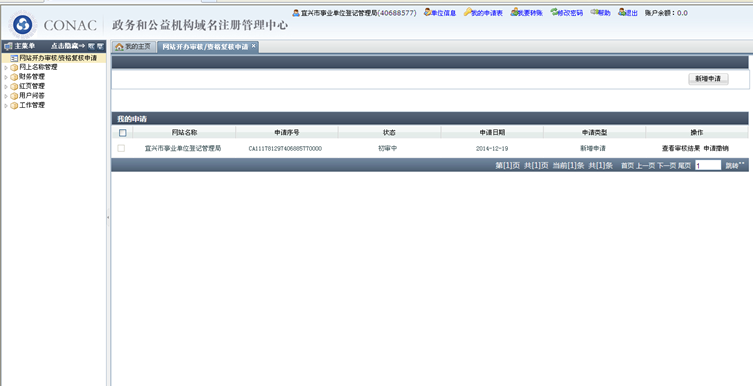Select 红页管理 menu item
This screenshot has height=386, width=753.
click(32, 86)
